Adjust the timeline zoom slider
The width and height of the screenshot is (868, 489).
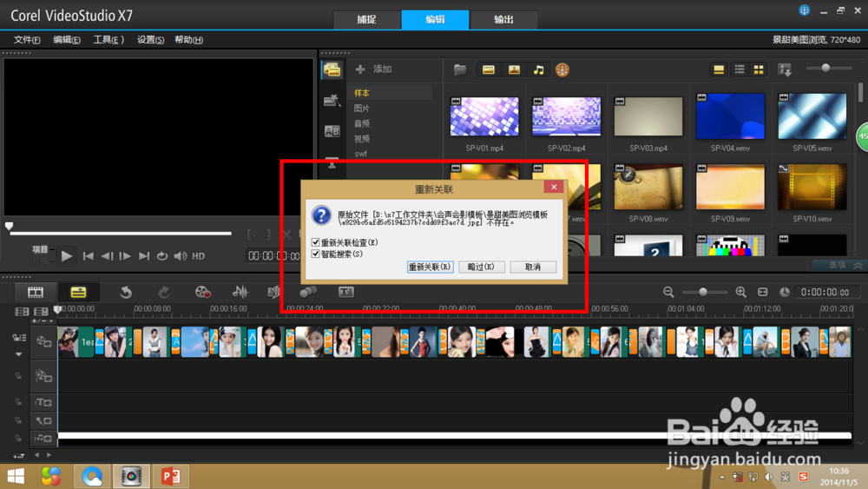coord(703,292)
